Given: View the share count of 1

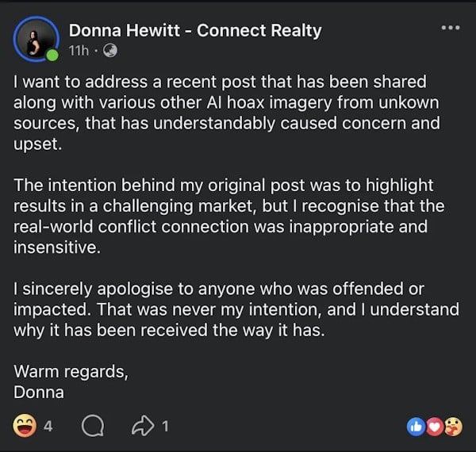Looking at the screenshot, I should (x=165, y=427).
